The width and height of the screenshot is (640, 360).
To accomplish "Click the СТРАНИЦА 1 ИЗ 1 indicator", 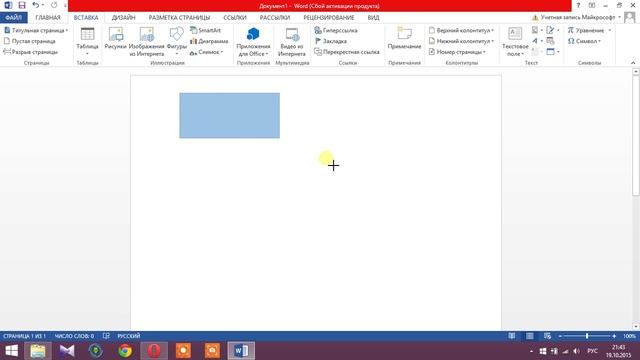I will click(x=24, y=336).
